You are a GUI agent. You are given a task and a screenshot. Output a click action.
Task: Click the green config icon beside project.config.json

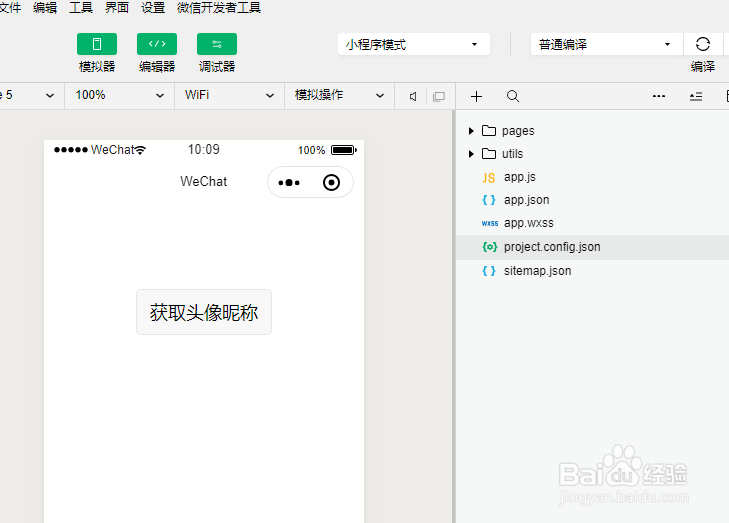pos(490,247)
